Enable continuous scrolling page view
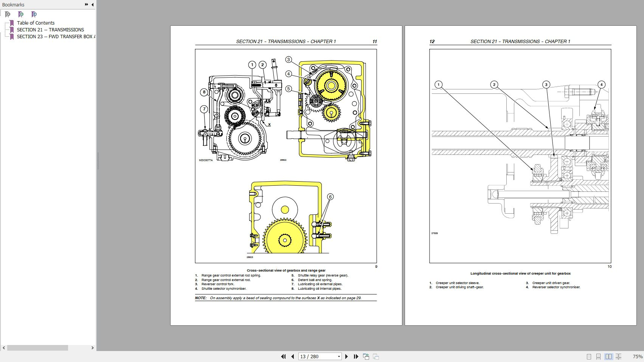This screenshot has width=644, height=362. tap(598, 357)
